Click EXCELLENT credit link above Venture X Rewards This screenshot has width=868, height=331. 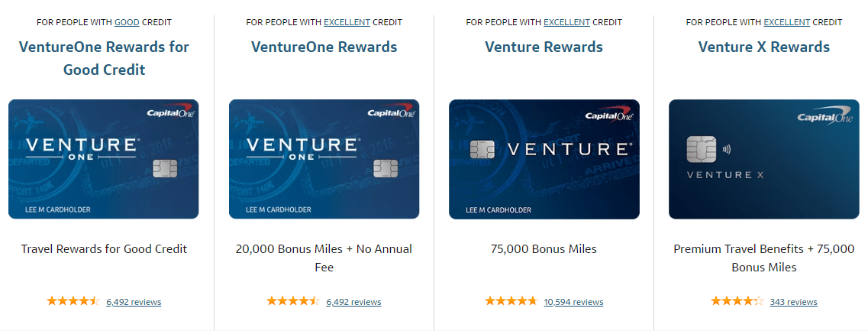tap(786, 22)
